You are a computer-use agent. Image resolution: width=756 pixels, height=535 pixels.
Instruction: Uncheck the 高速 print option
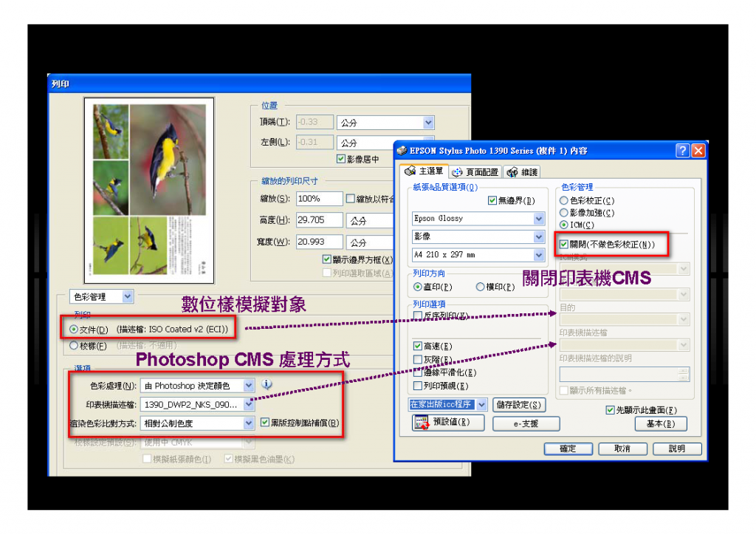418,346
